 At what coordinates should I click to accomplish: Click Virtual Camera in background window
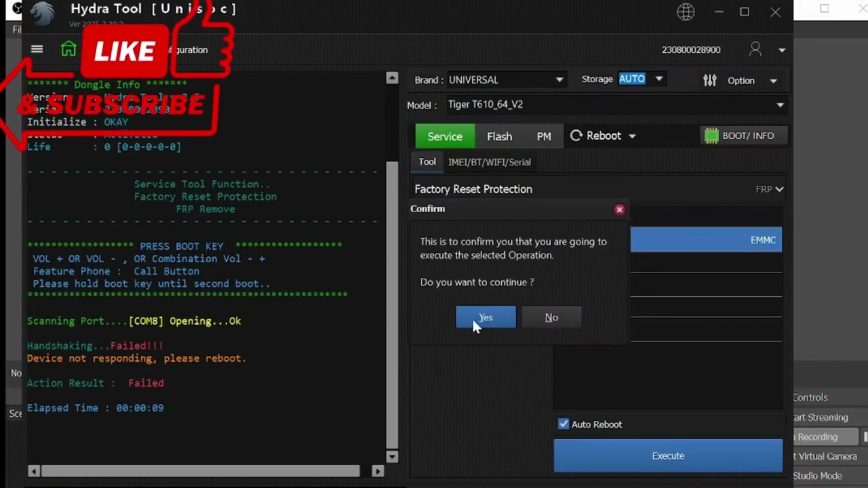[825, 456]
